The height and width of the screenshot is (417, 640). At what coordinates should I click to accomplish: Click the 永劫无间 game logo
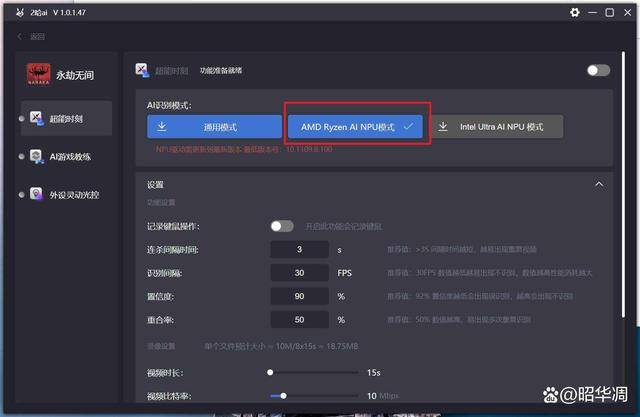[x=39, y=74]
